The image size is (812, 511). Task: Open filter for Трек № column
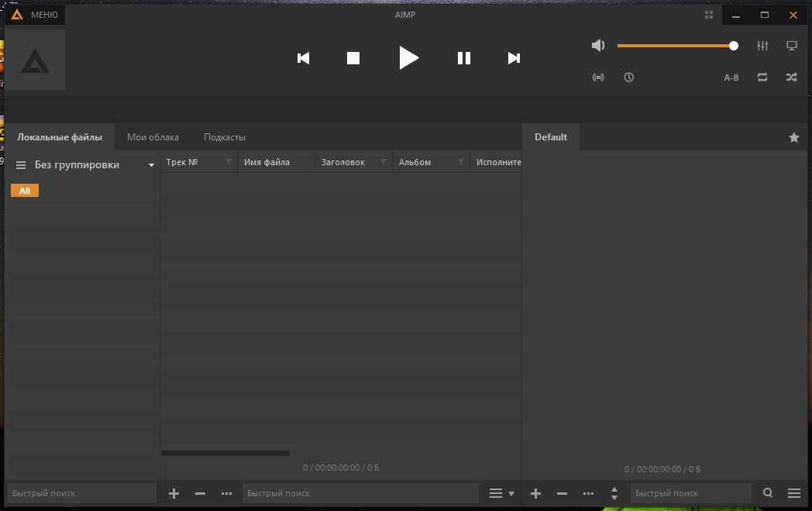228,162
